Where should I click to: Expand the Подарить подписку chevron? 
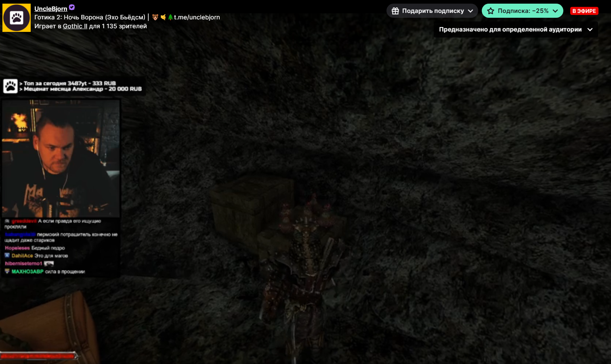pos(470,11)
